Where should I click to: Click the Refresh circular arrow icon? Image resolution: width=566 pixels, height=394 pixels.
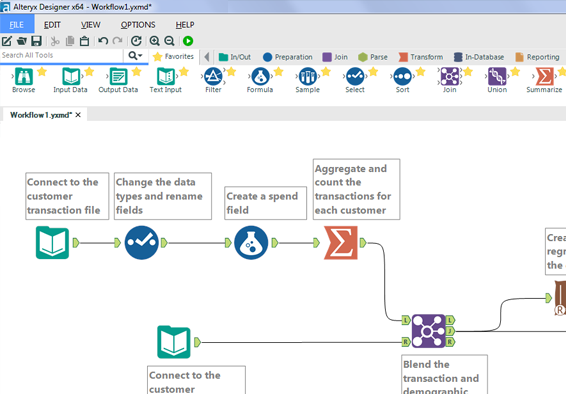click(x=136, y=41)
